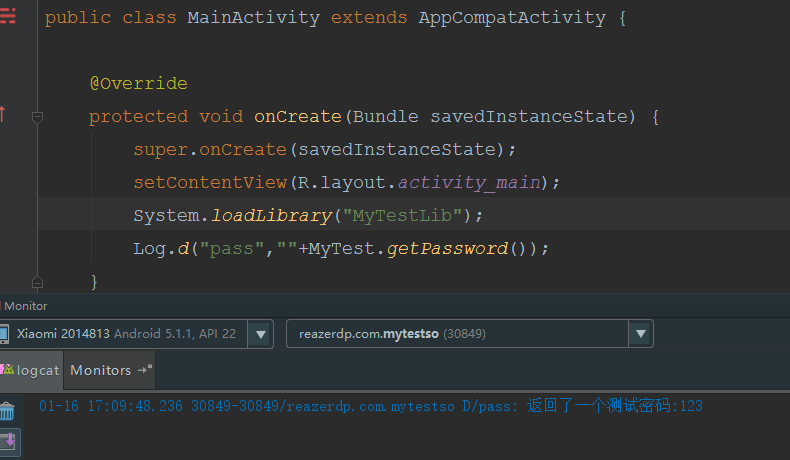Viewport: 790px width, 460px height.
Task: Click the "pass" log tag string
Action: 232,249
